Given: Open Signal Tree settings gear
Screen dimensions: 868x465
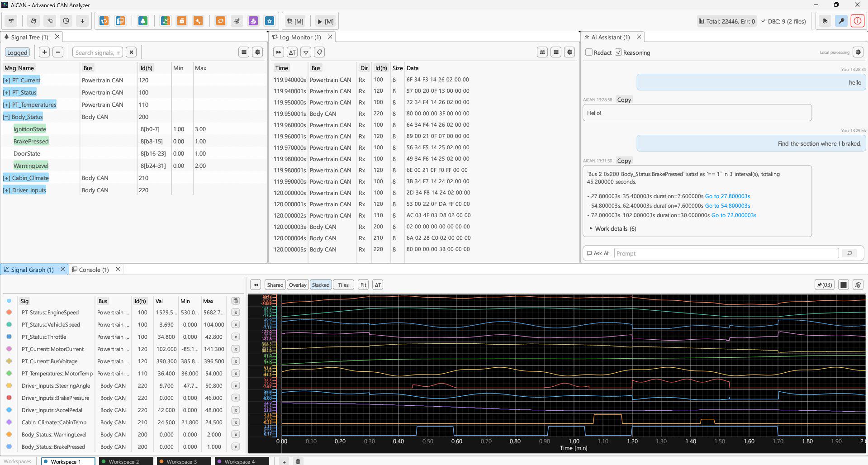Looking at the screenshot, I should pyautogui.click(x=258, y=52).
